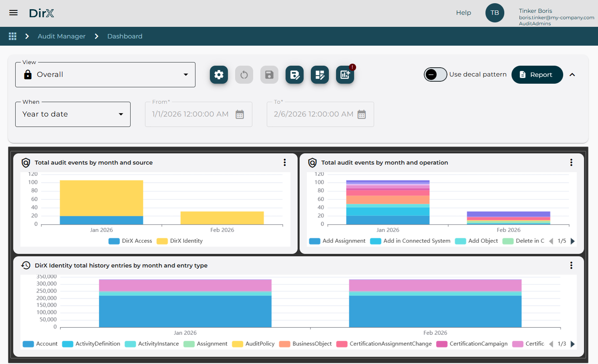Viewport: 598px width, 364px height.
Task: Open the hamburger navigation menu
Action: (x=13, y=12)
